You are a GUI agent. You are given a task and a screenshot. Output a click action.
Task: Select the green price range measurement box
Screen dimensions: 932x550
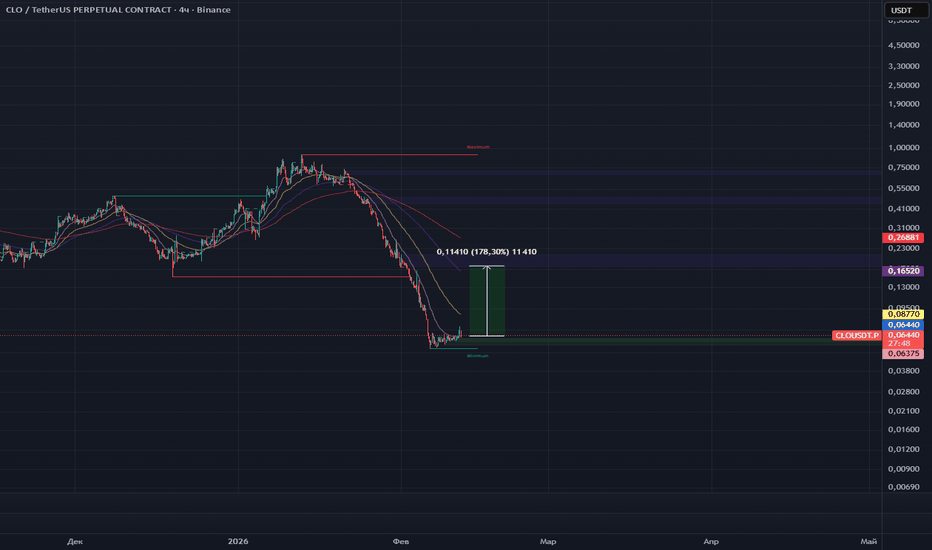point(487,301)
